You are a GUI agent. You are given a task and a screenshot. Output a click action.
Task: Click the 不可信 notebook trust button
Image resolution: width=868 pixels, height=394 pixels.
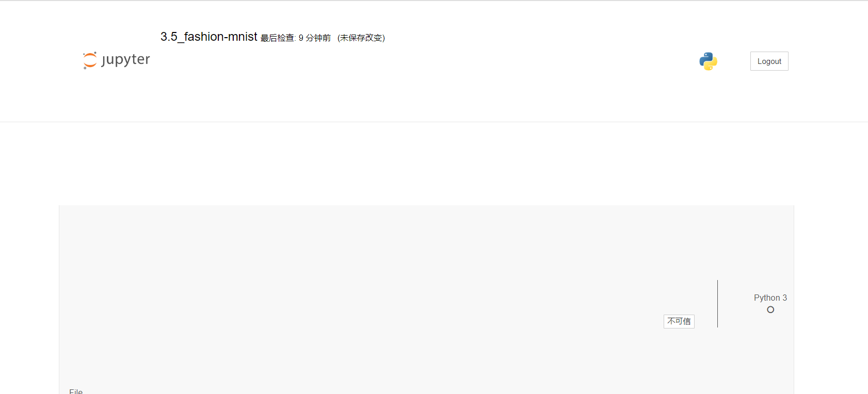pos(679,321)
